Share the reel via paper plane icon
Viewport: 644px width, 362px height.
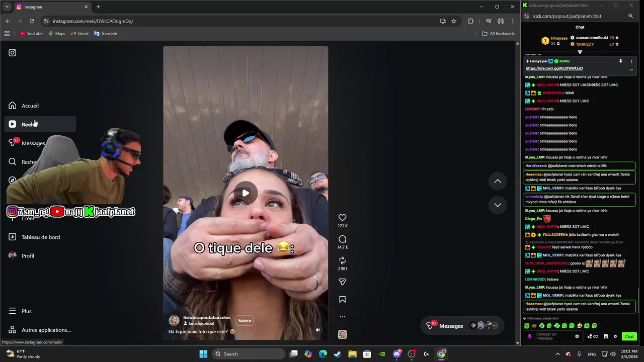342,282
